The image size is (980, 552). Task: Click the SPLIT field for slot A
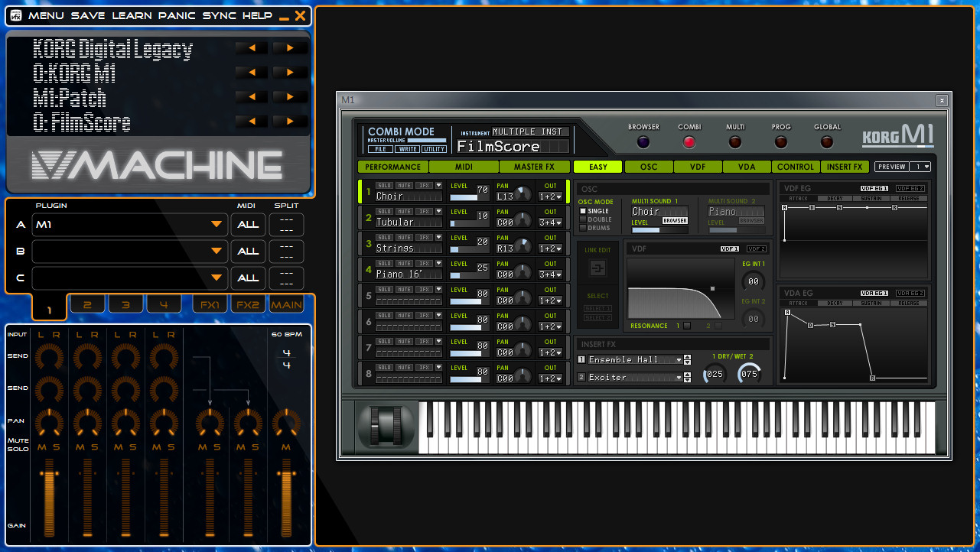(286, 225)
